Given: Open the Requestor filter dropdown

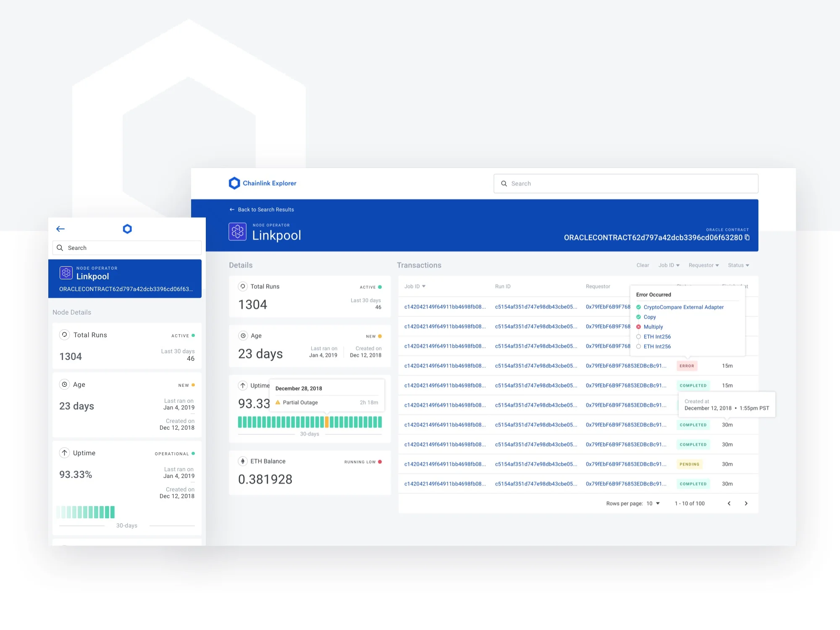Looking at the screenshot, I should [x=703, y=265].
